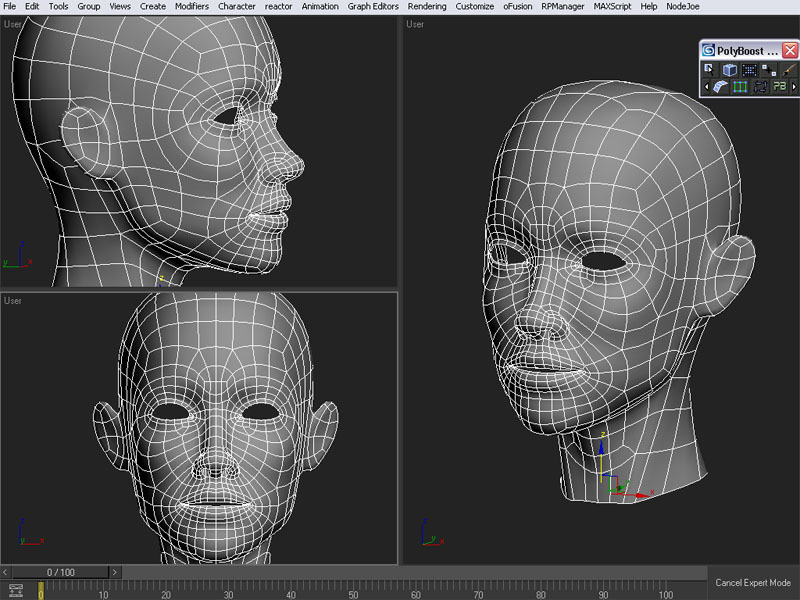Click the User label of the front-view viewport
Image resolution: width=800 pixels, height=600 pixels.
13,301
